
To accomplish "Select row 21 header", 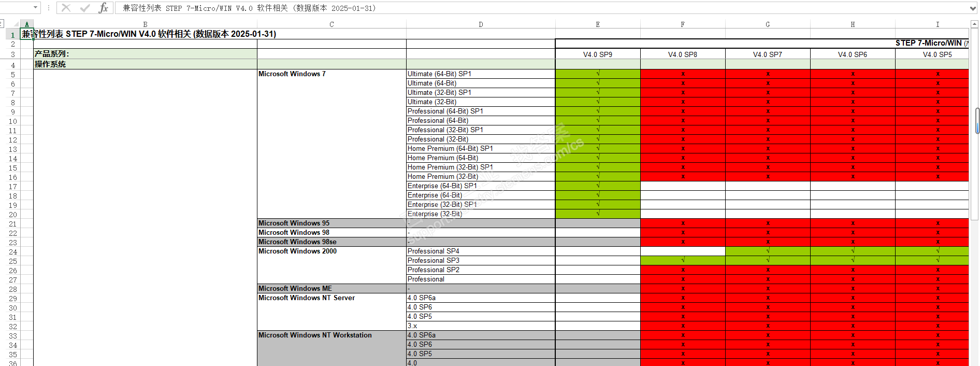I will point(13,224).
